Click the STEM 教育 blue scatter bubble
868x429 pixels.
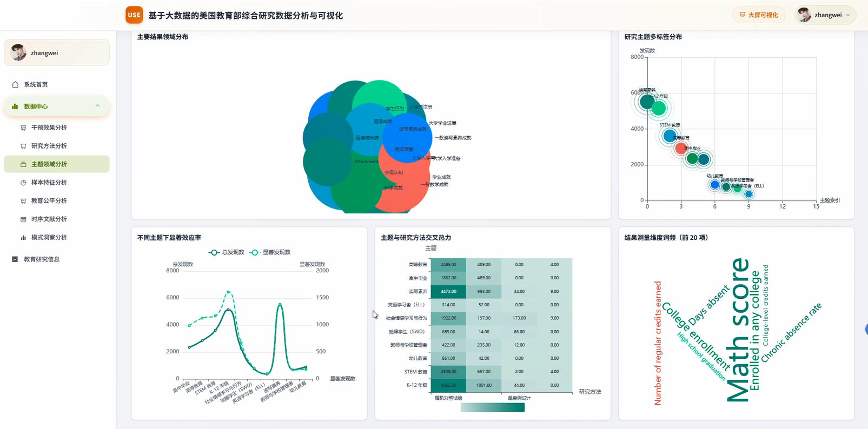pos(670,136)
